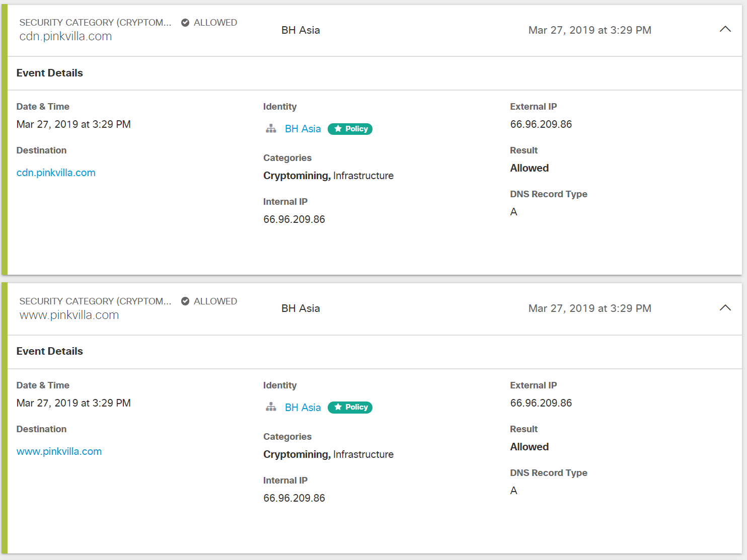The width and height of the screenshot is (747, 560).
Task: Collapse the www.pinkvilla.com event details chevron
Action: click(725, 308)
